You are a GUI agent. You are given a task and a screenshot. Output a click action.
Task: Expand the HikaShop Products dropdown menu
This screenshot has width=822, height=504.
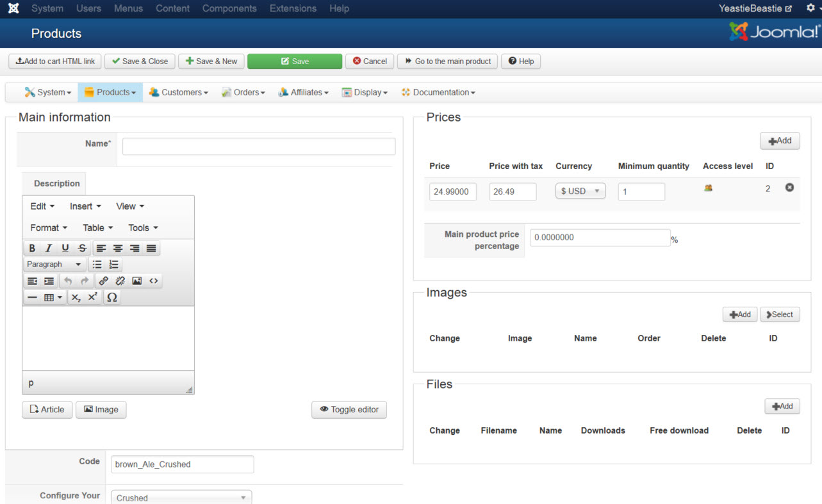(110, 92)
